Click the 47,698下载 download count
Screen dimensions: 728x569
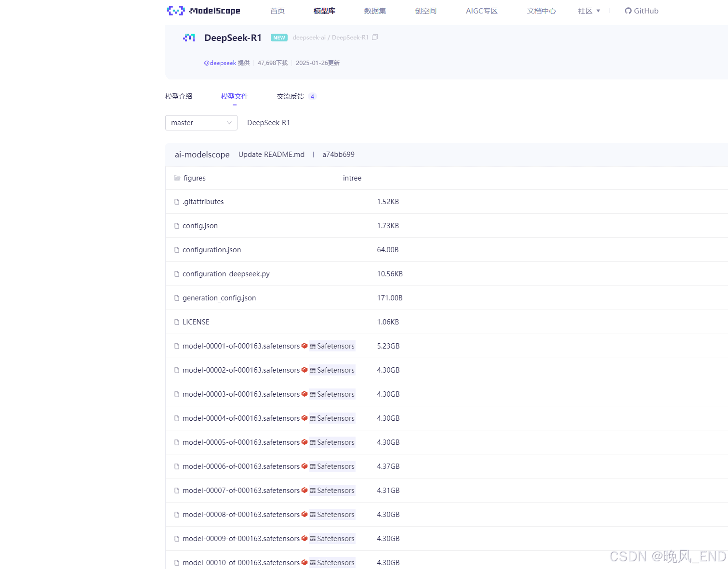tap(273, 63)
